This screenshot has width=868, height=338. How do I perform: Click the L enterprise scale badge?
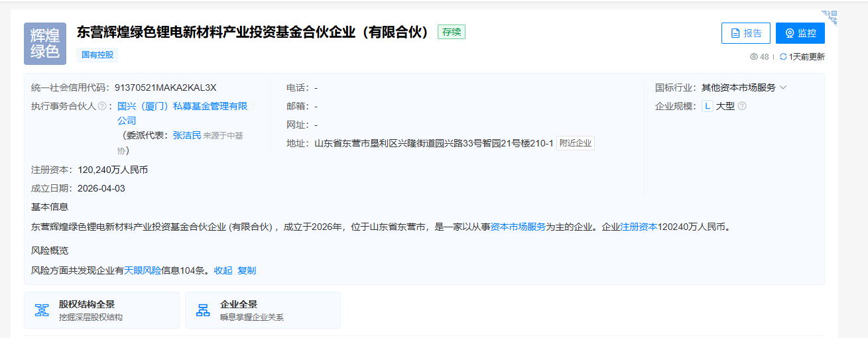pyautogui.click(x=708, y=106)
